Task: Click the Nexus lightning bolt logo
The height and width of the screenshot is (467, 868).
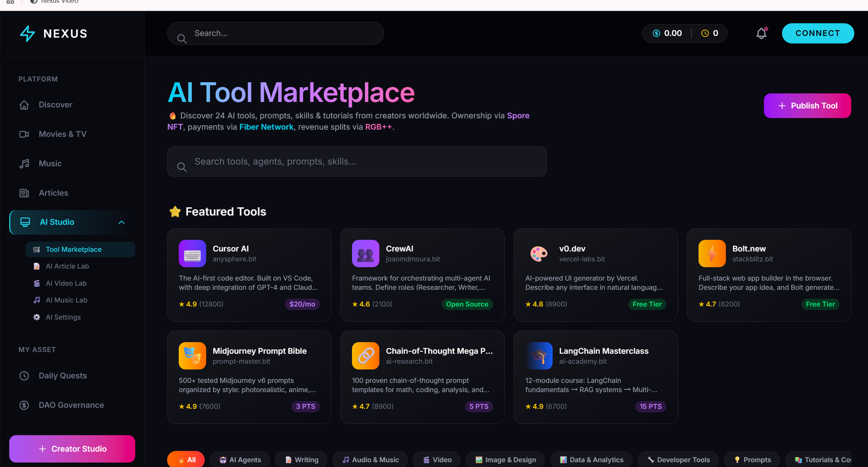Action: tap(28, 33)
